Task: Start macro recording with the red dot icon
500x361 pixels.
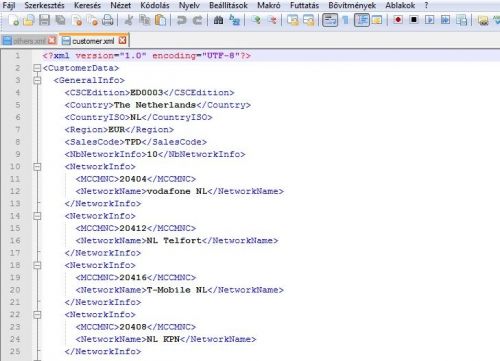Action: pyautogui.click(x=398, y=20)
